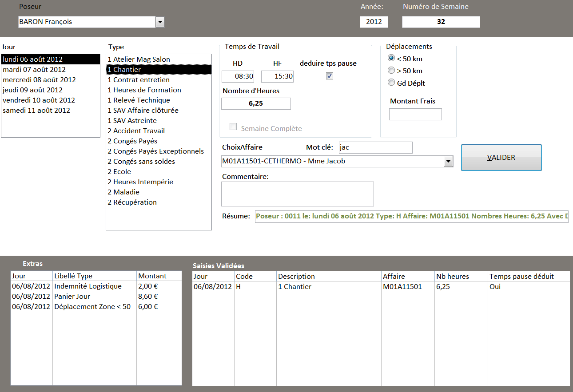This screenshot has width=573, height=392.
Task: Choose type 2 Récupération
Action: [x=159, y=202]
